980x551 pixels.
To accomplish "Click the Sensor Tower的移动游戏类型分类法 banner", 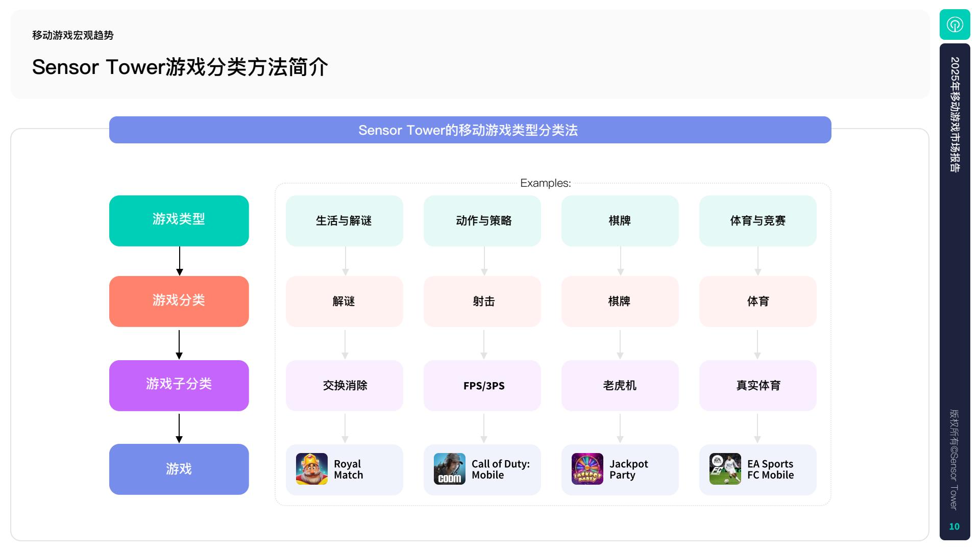I will coord(470,130).
